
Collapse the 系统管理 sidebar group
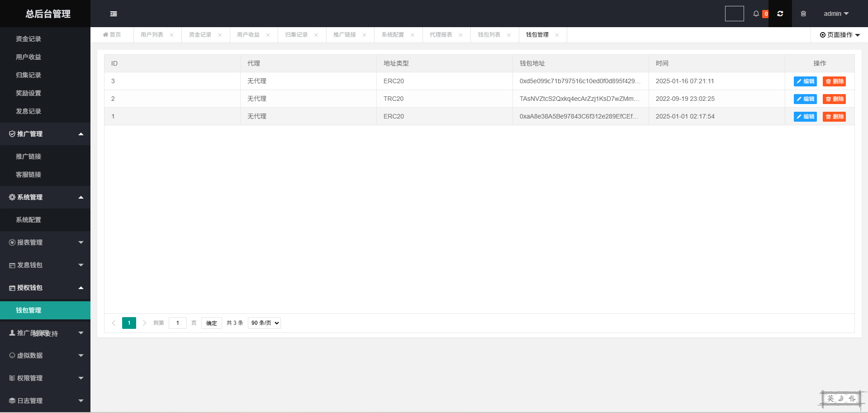(x=45, y=197)
